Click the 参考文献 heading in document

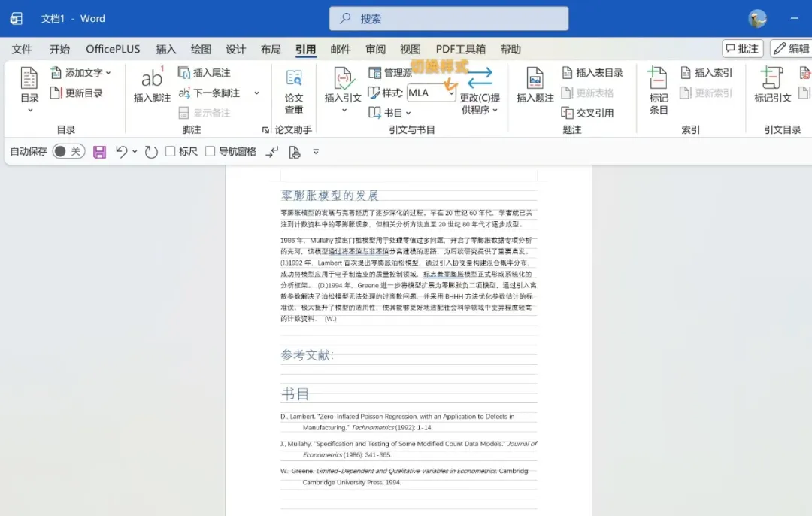(x=307, y=355)
